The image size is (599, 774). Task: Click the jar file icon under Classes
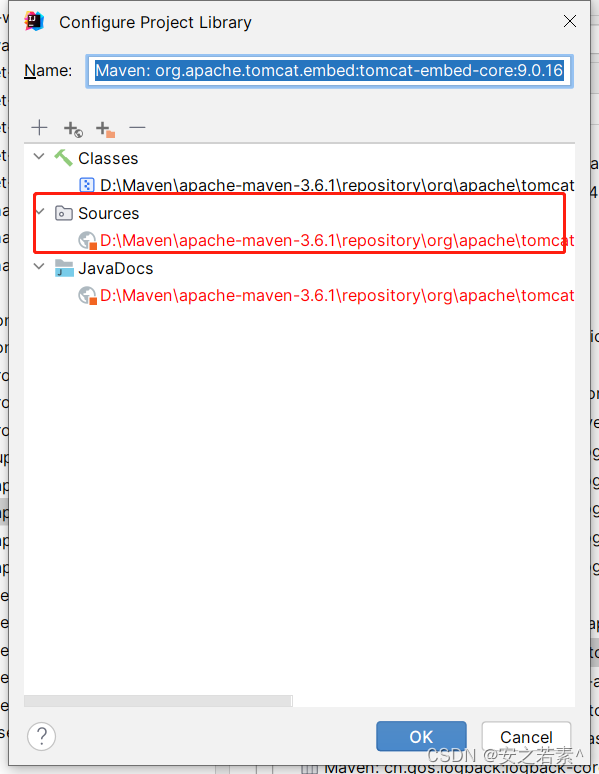point(87,185)
